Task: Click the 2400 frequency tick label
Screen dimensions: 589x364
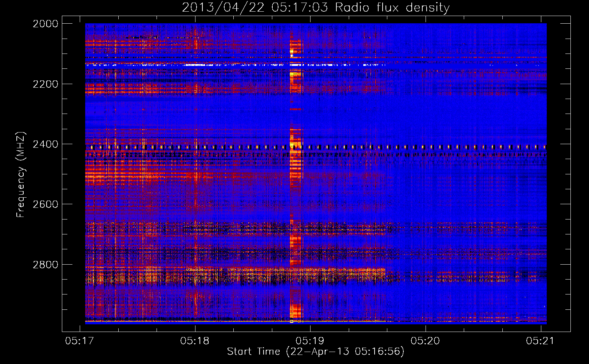Action: click(x=46, y=144)
